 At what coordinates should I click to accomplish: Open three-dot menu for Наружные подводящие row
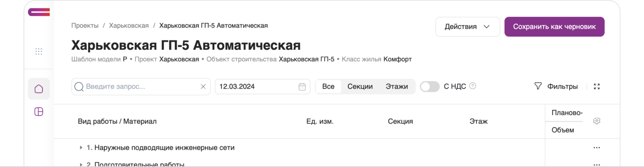click(596, 148)
